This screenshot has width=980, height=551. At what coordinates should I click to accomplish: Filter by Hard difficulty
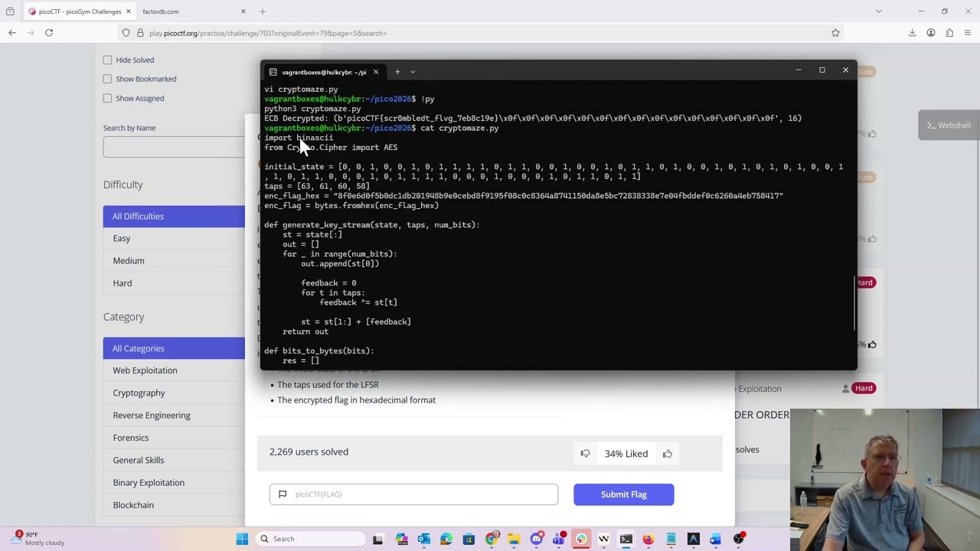coord(174,283)
